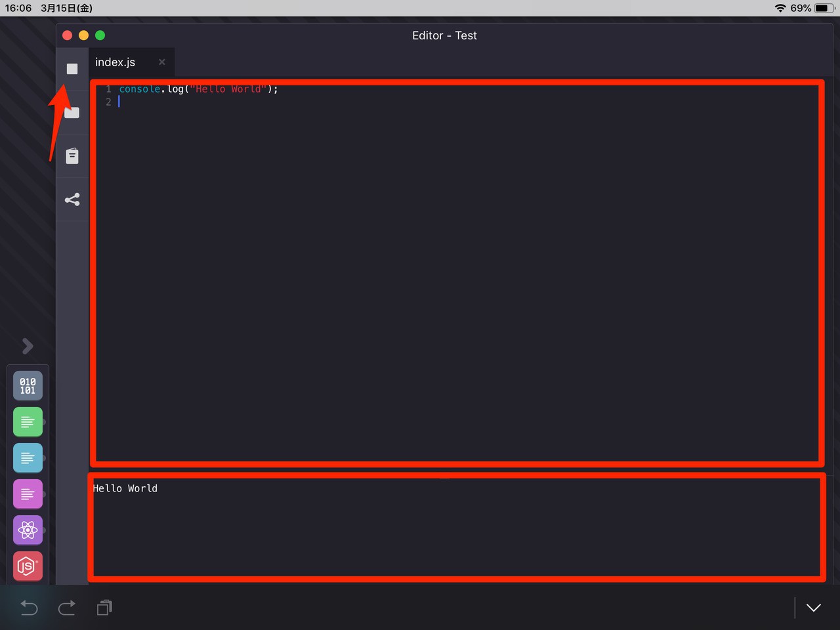Viewport: 840px width, 630px height.
Task: Select the green text document icon
Action: tap(28, 421)
